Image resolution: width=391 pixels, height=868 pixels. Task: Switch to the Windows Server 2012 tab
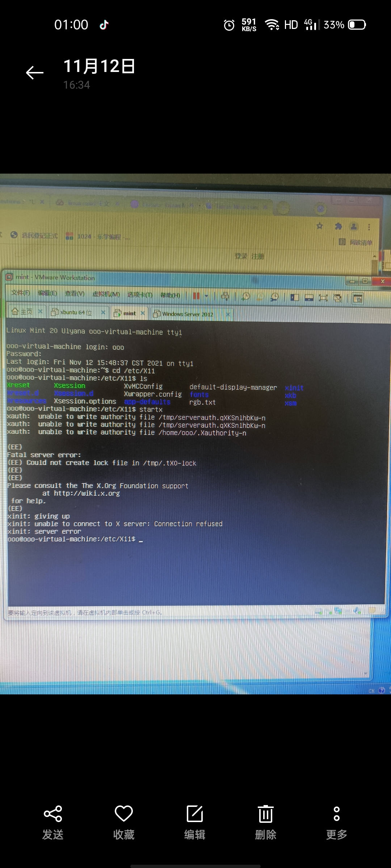tap(184, 314)
